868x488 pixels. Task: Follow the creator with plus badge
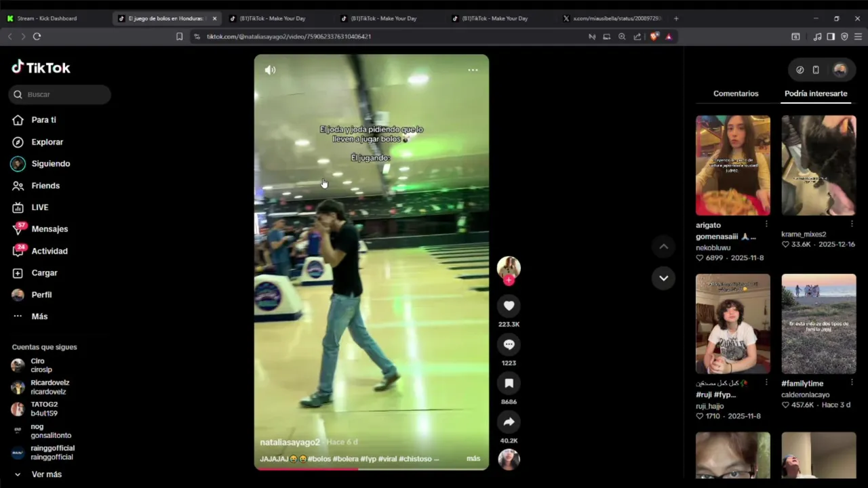[x=509, y=280]
